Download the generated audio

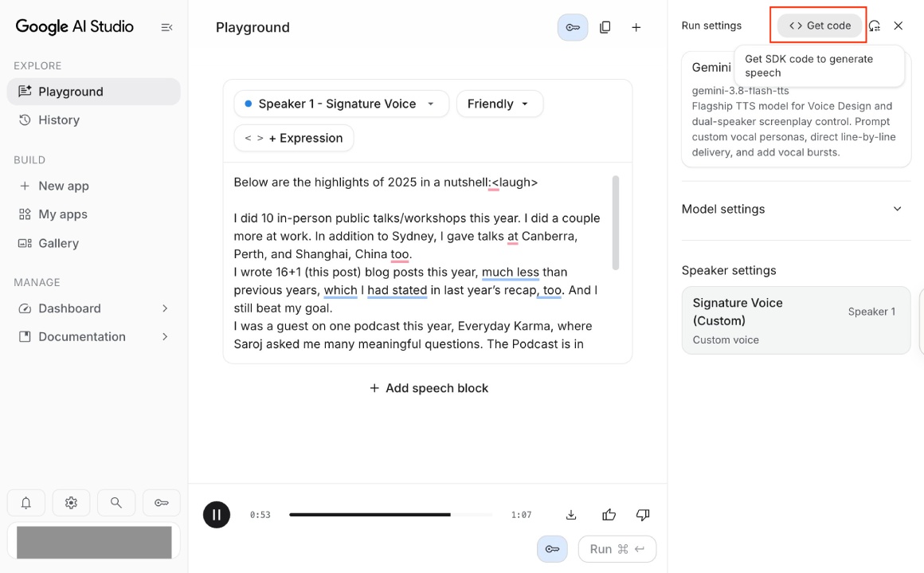coord(571,515)
